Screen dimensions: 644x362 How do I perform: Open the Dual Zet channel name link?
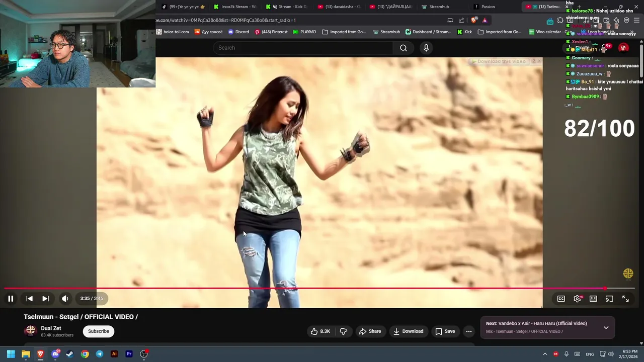coord(51,328)
